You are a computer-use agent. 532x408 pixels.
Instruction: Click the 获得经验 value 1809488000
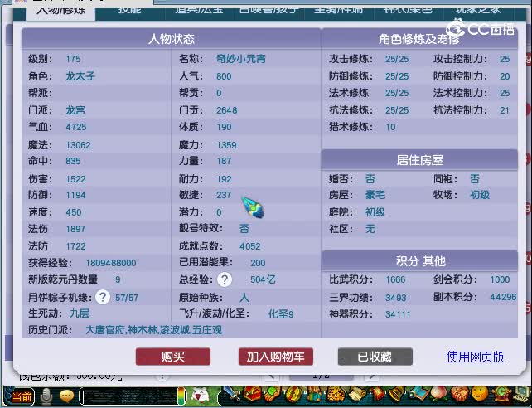point(111,263)
